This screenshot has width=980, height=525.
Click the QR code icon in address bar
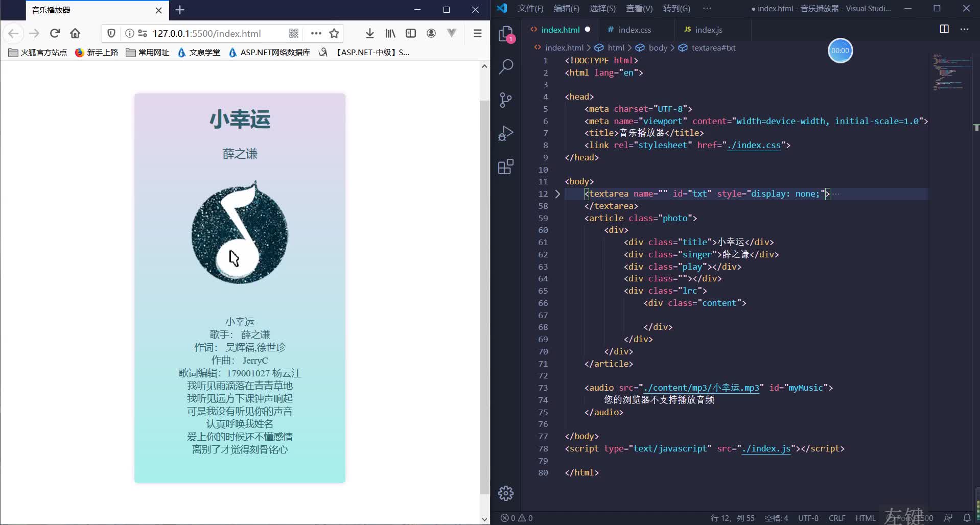point(294,33)
